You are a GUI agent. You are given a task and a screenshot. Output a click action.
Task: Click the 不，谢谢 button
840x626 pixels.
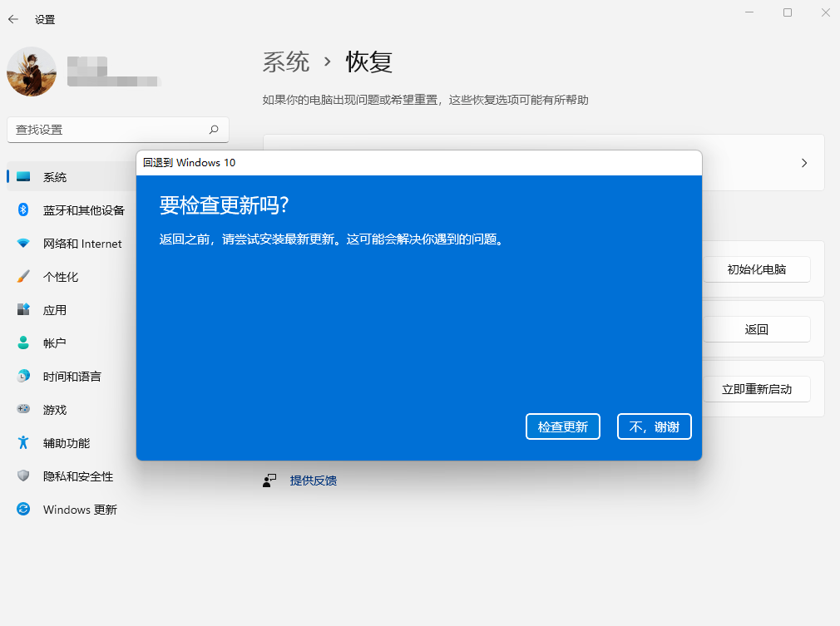pos(654,426)
